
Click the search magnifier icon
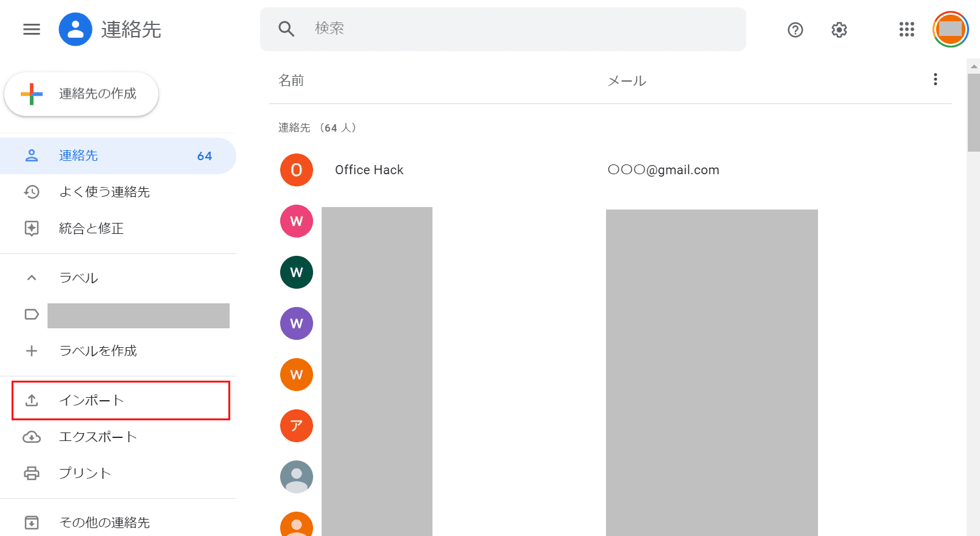coord(286,29)
